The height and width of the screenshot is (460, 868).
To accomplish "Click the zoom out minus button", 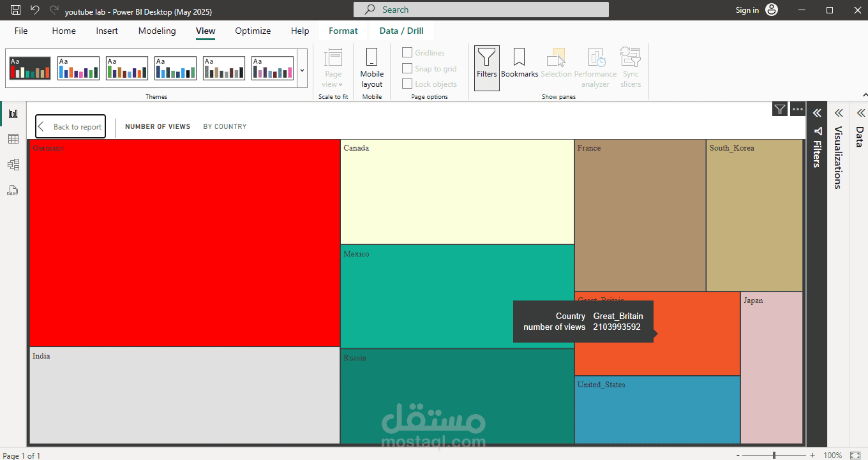I will [738, 456].
